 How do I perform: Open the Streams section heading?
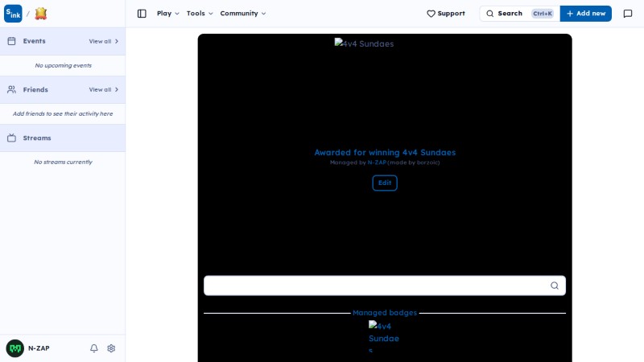37,138
